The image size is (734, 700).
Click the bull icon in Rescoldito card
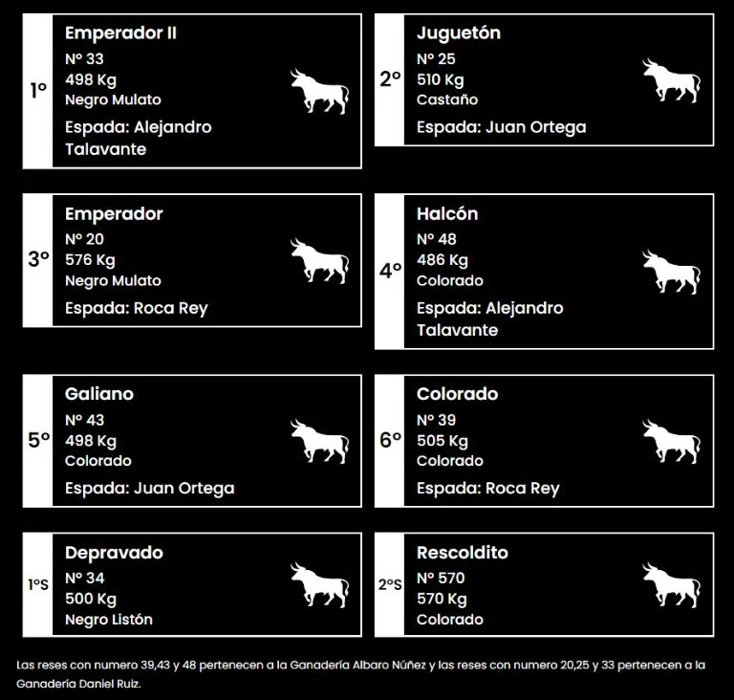(671, 584)
